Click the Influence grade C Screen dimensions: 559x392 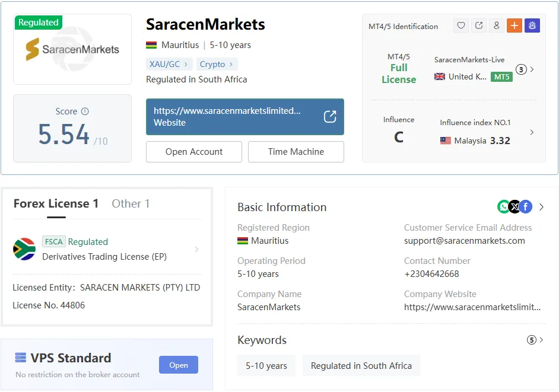tap(399, 137)
